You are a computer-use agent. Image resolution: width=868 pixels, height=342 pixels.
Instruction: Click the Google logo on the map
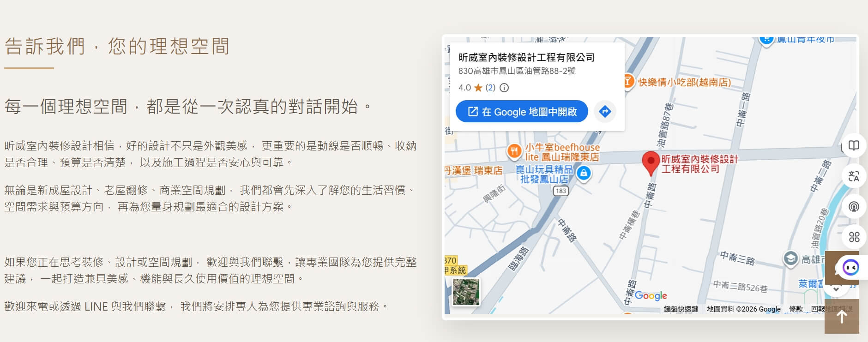pos(651,295)
